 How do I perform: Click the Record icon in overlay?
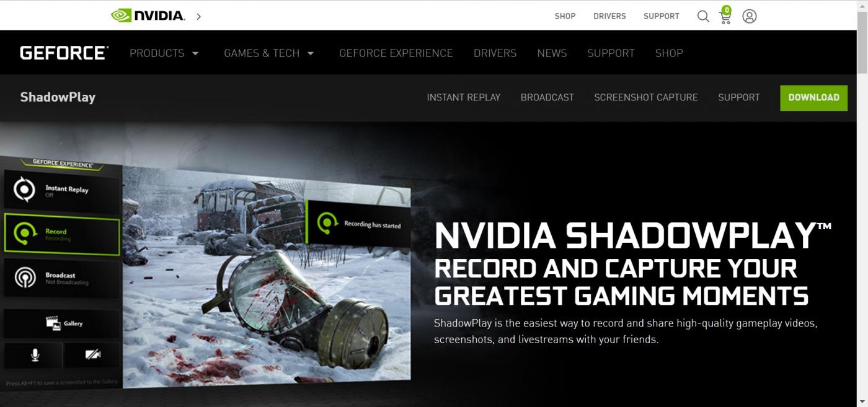click(x=25, y=234)
